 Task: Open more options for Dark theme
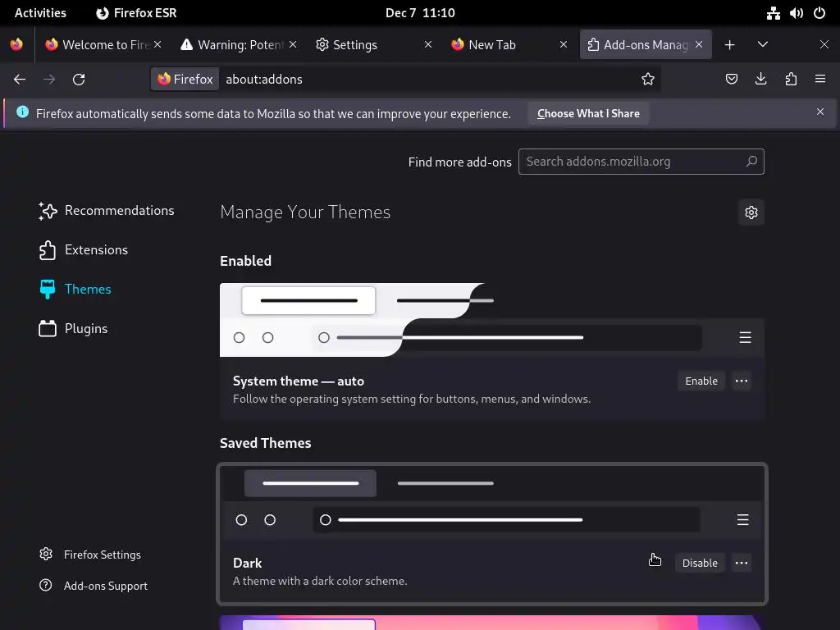tap(742, 563)
